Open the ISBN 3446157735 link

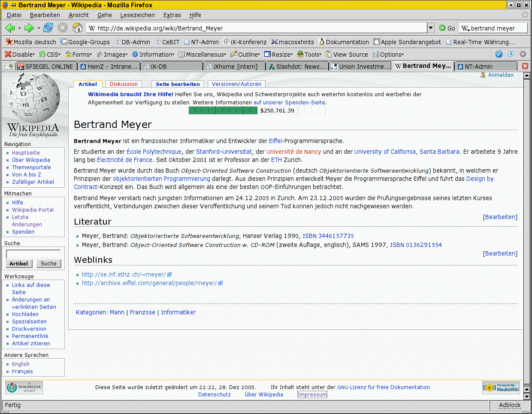[328, 236]
